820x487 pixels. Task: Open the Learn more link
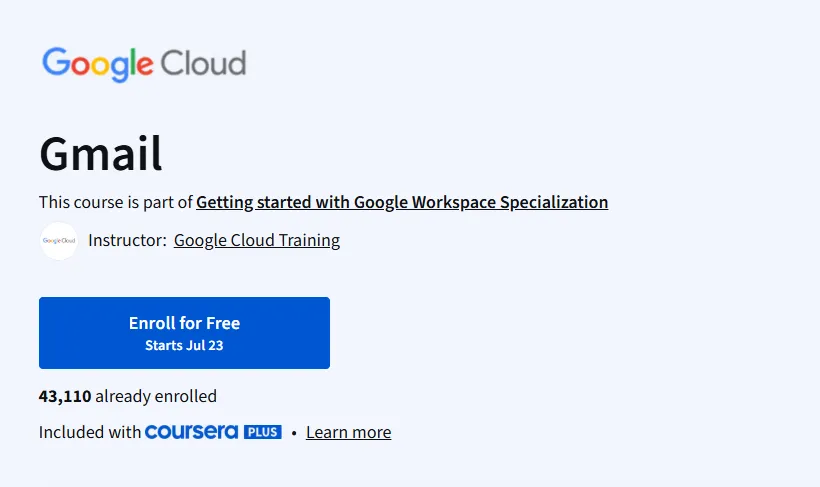pyautogui.click(x=348, y=432)
